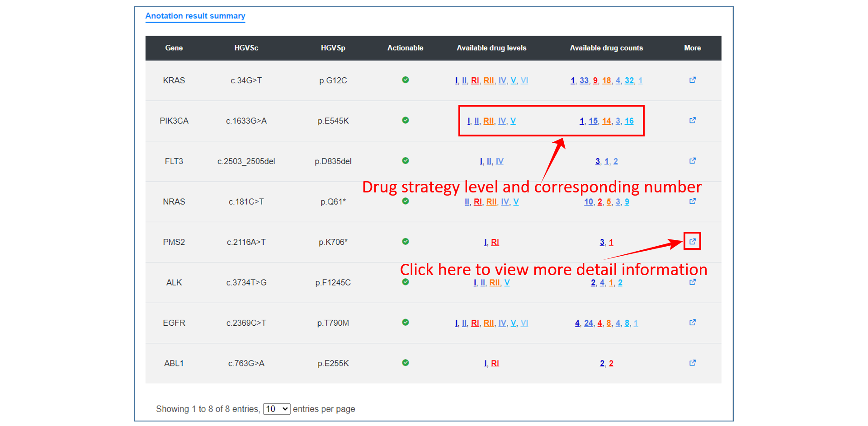
Task: Click the drug count 10 in NRAS row
Action: [589, 202]
